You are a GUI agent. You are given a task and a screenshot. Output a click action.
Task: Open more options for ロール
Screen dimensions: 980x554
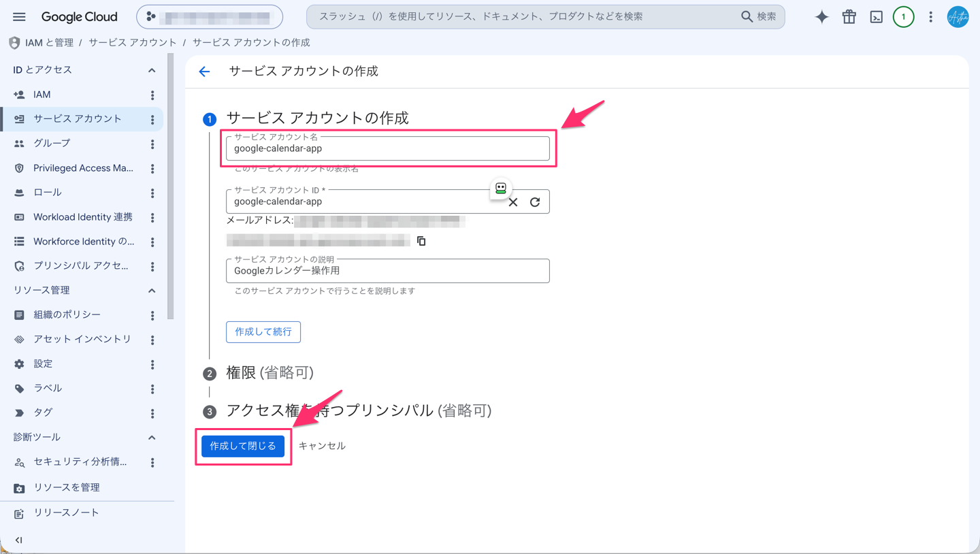tap(152, 193)
